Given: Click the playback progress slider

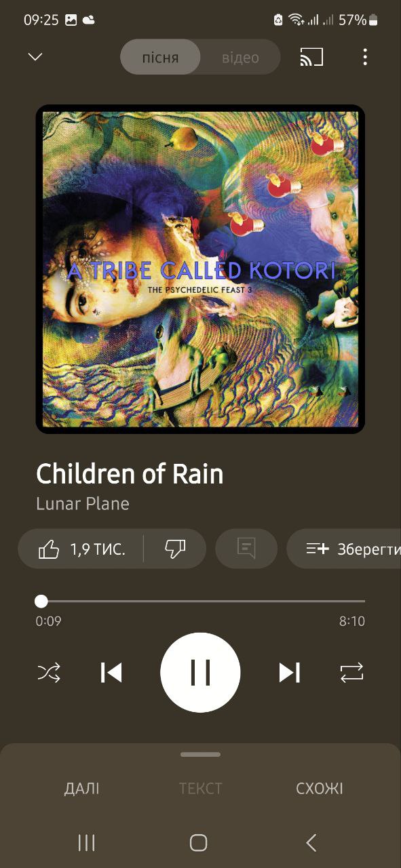Looking at the screenshot, I should [x=200, y=601].
